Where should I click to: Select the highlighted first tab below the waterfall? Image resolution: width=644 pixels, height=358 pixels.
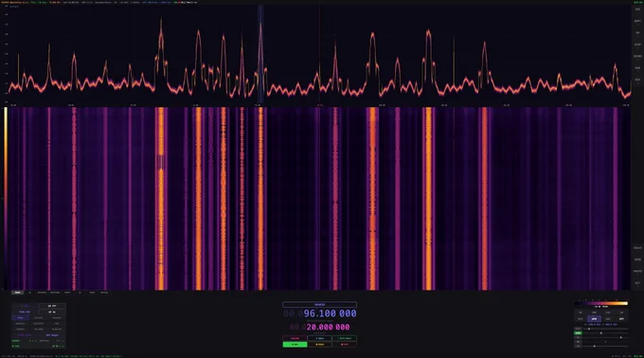click(x=18, y=293)
